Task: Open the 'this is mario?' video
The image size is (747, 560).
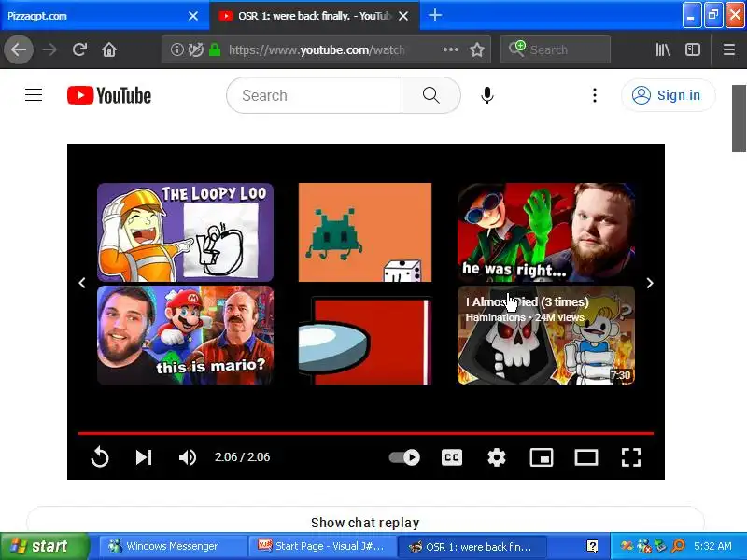Action: tap(185, 335)
